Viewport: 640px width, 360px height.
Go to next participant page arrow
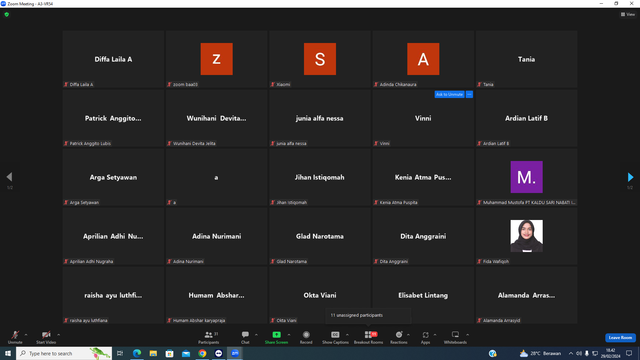pyautogui.click(x=630, y=177)
